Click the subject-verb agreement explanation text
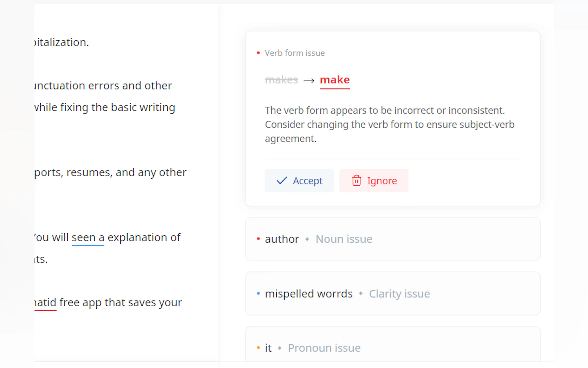Screen dimensions: 588x368 pyautogui.click(x=389, y=124)
